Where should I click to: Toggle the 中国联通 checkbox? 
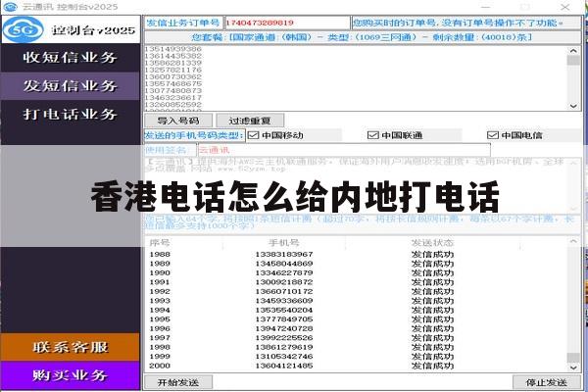pos(372,135)
